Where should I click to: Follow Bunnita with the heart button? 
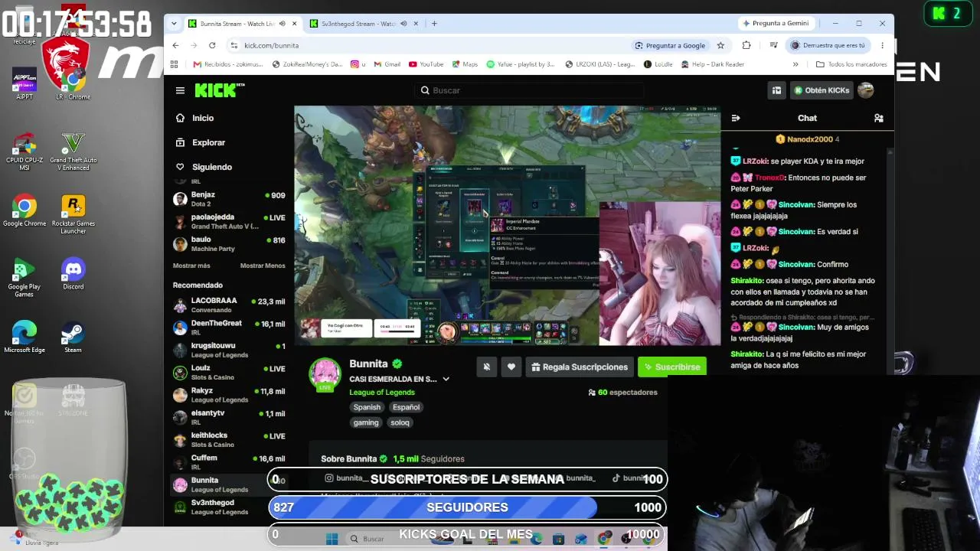(x=511, y=367)
